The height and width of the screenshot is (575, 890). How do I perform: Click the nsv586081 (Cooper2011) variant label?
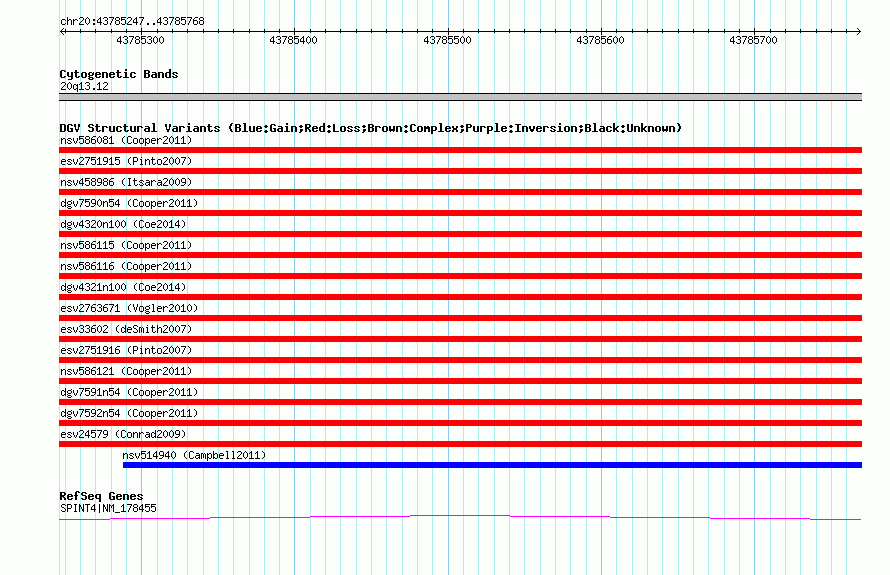[x=126, y=140]
